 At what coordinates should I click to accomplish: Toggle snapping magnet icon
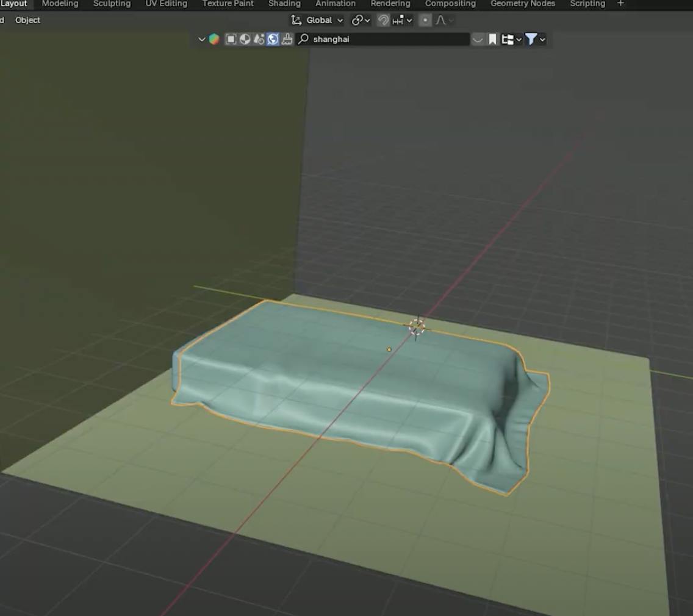coord(383,20)
